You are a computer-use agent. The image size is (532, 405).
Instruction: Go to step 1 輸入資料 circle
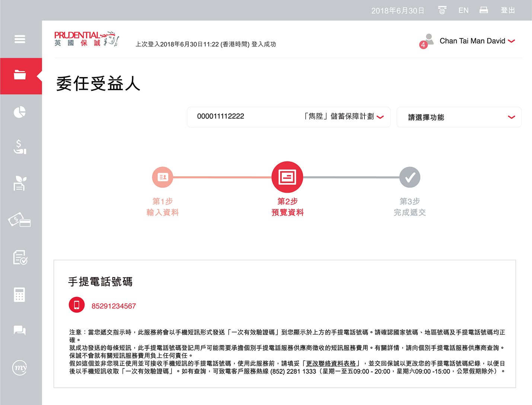(x=163, y=177)
